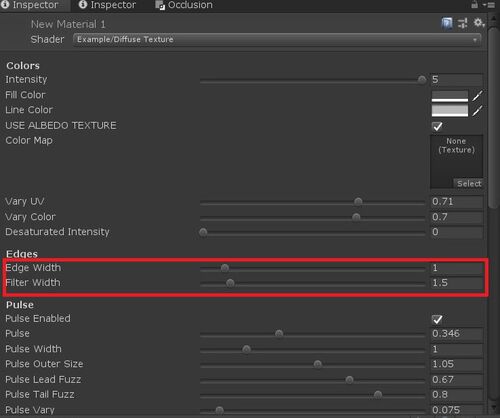
Task: Pick Line Color with the eyedropper
Action: coord(477,111)
